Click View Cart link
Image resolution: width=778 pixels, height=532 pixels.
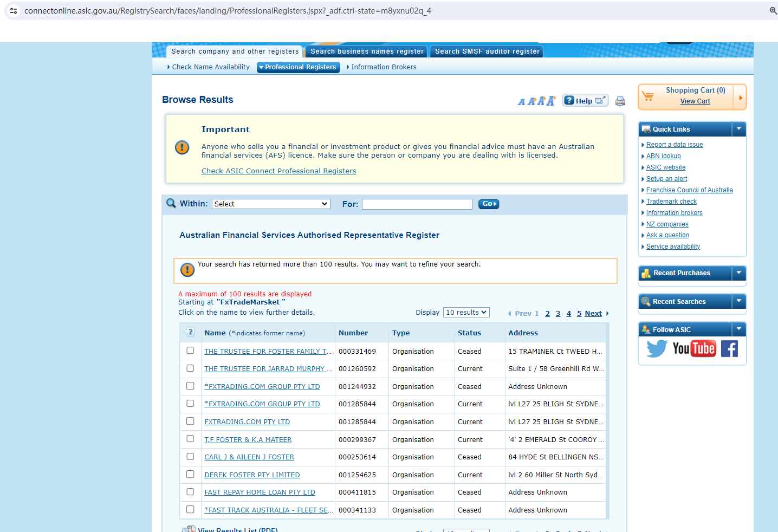click(x=695, y=101)
